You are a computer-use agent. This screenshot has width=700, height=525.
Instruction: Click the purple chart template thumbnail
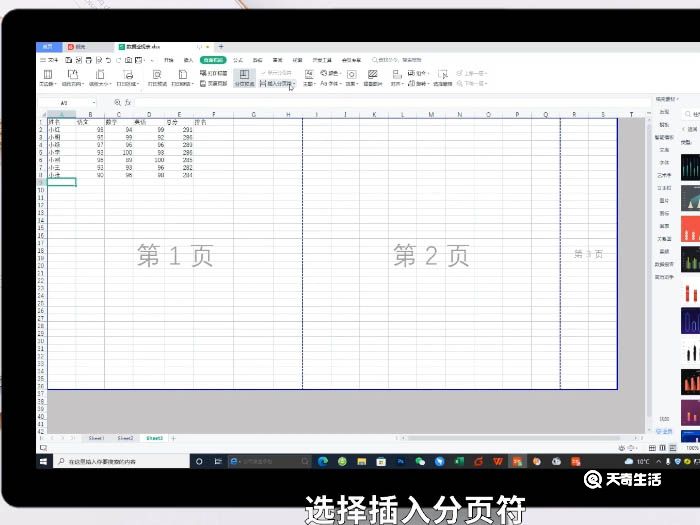click(x=690, y=412)
